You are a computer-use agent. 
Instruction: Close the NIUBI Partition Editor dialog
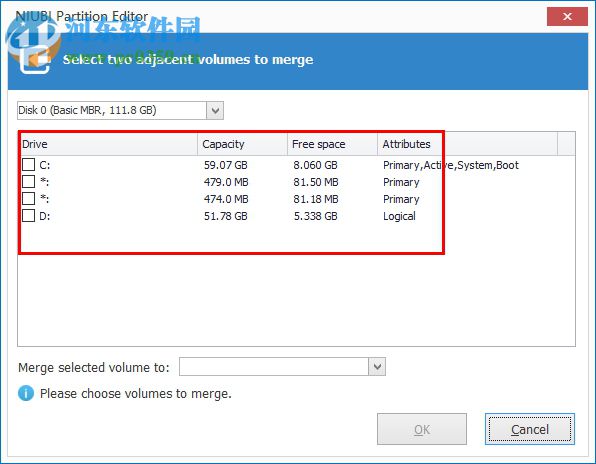click(567, 16)
